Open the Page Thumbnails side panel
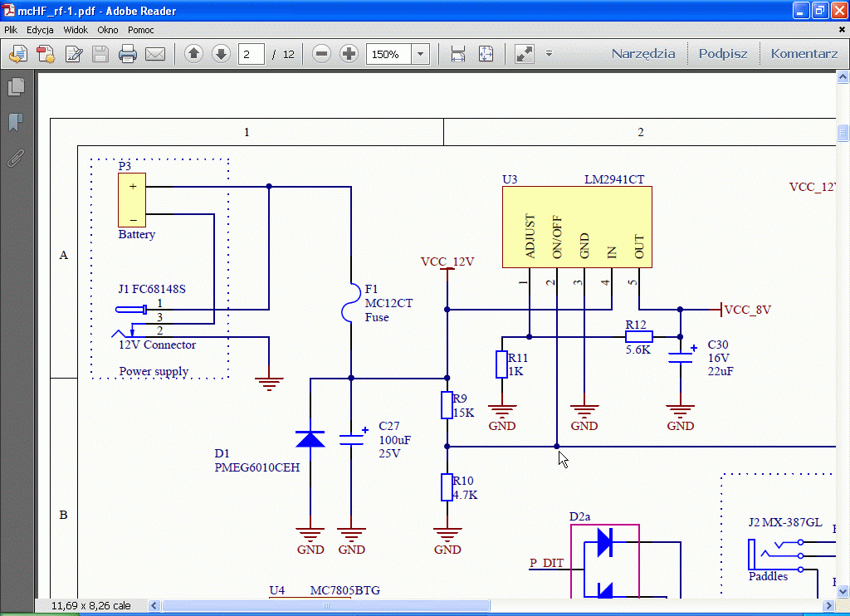850x616 pixels. tap(16, 86)
